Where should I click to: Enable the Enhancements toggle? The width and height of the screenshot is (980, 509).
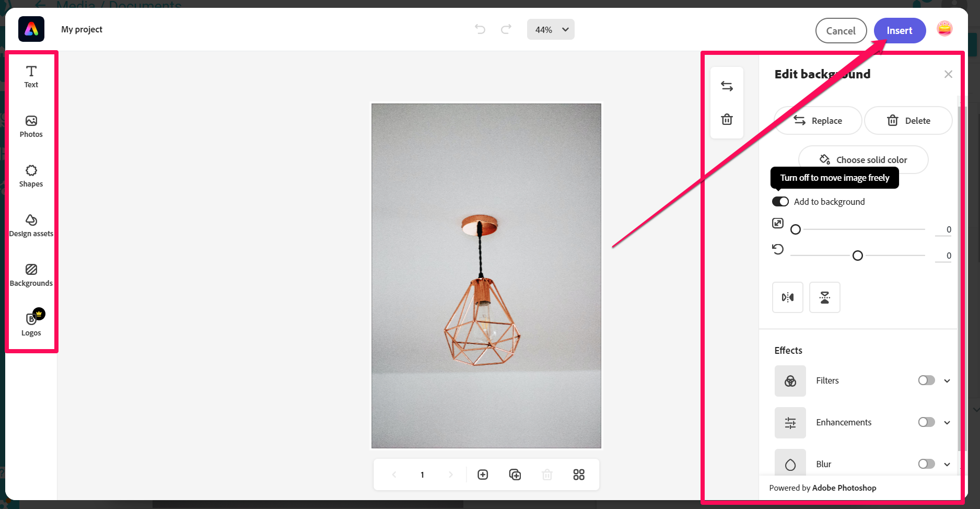pos(926,422)
